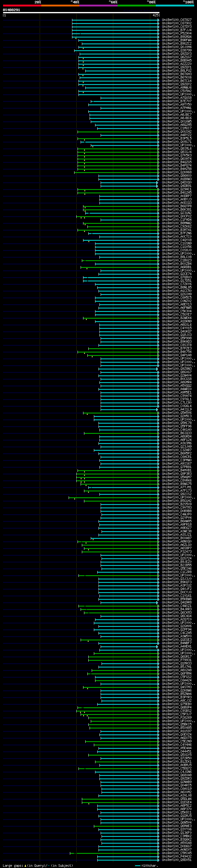Click the green ~80% identity scale segment
The height and width of the screenshot is (868, 197).
click(x=137, y=6)
